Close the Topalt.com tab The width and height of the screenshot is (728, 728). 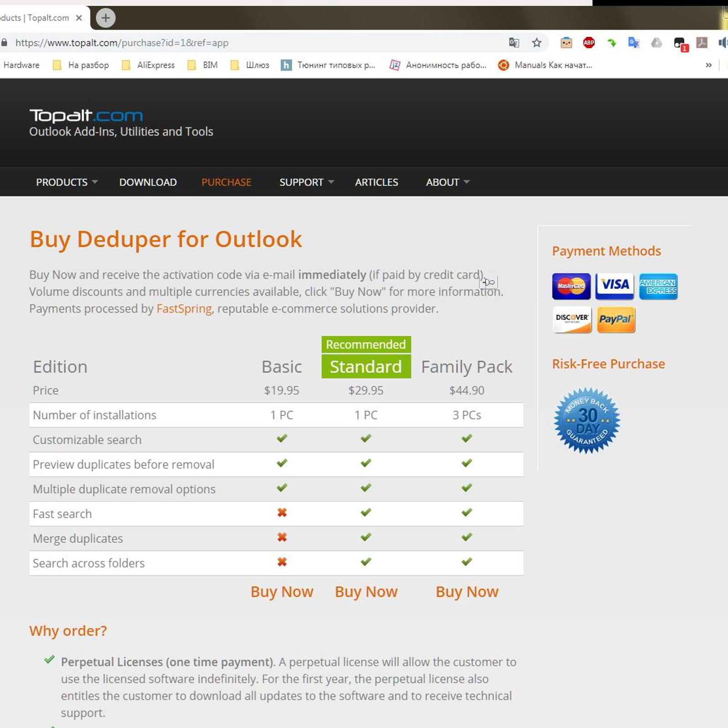pos(79,18)
